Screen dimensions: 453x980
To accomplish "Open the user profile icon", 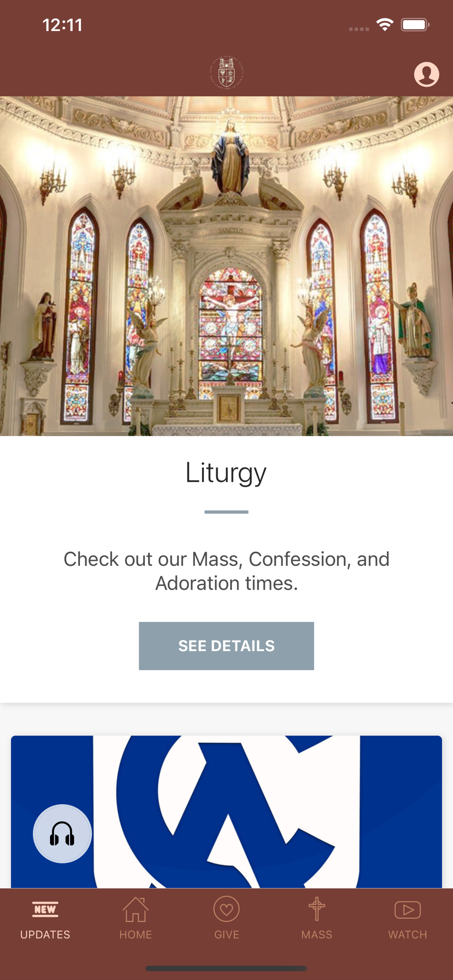I will point(427,74).
